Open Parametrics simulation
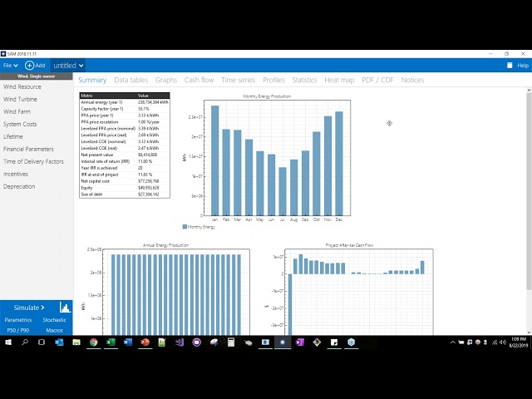Viewport: 532px width, 399px height. click(18, 320)
